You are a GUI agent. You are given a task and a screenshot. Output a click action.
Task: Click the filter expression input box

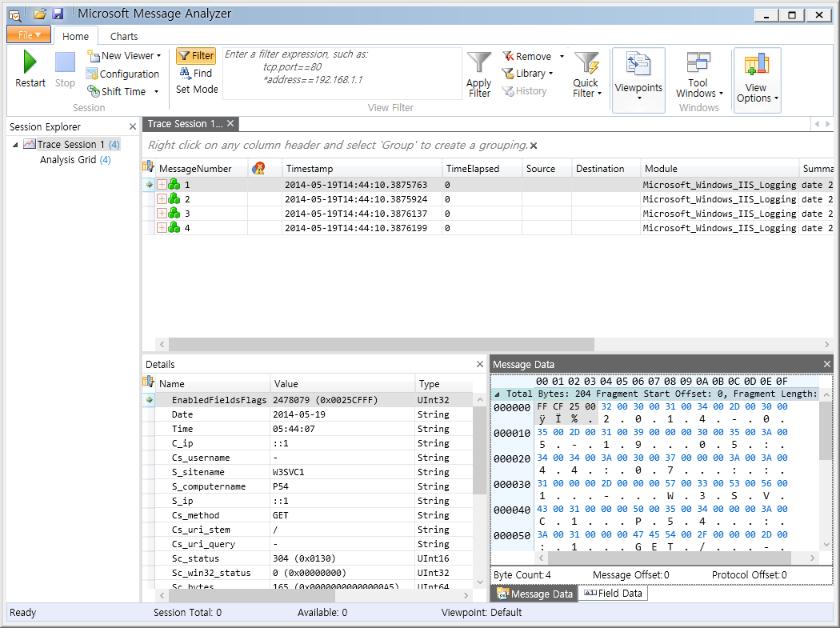pos(342,74)
